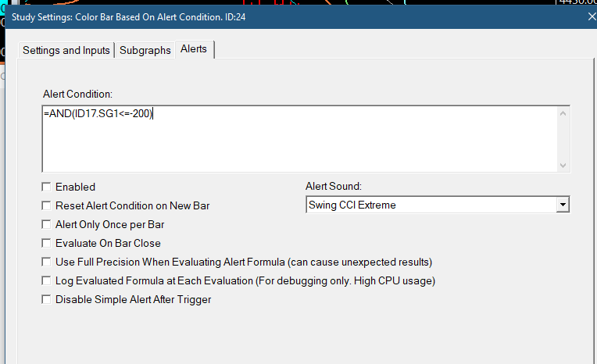Screen dimensions: 597x364
Task: Close the Study Settings dialog
Action: click(x=590, y=16)
